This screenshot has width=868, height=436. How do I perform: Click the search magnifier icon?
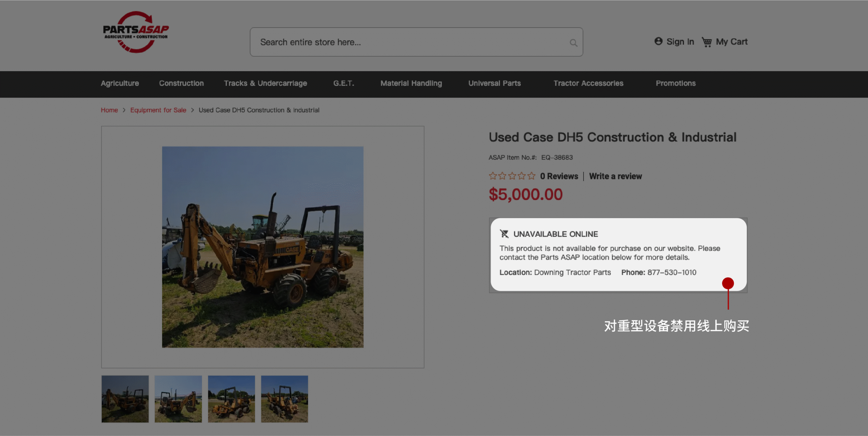coord(573,43)
